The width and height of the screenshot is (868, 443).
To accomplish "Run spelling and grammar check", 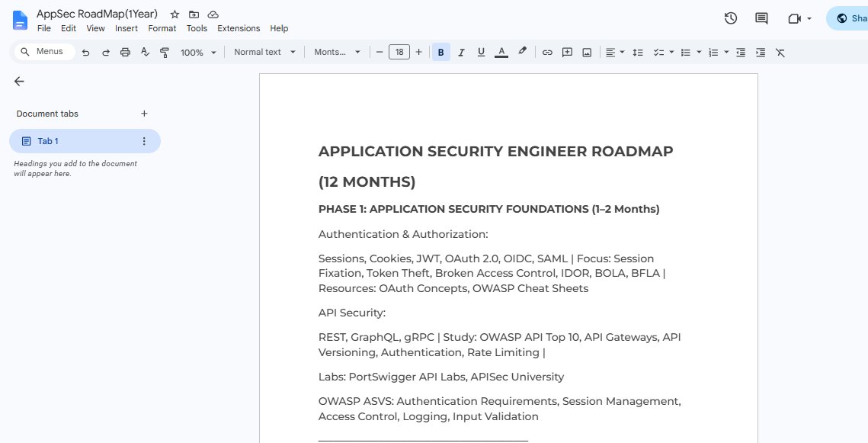I will [x=145, y=52].
